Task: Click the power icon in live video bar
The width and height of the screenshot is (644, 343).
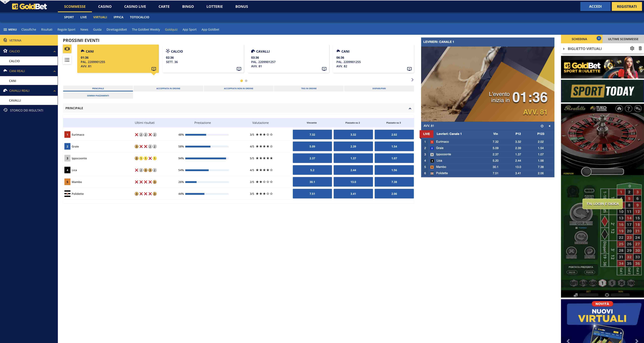Action: point(542,126)
